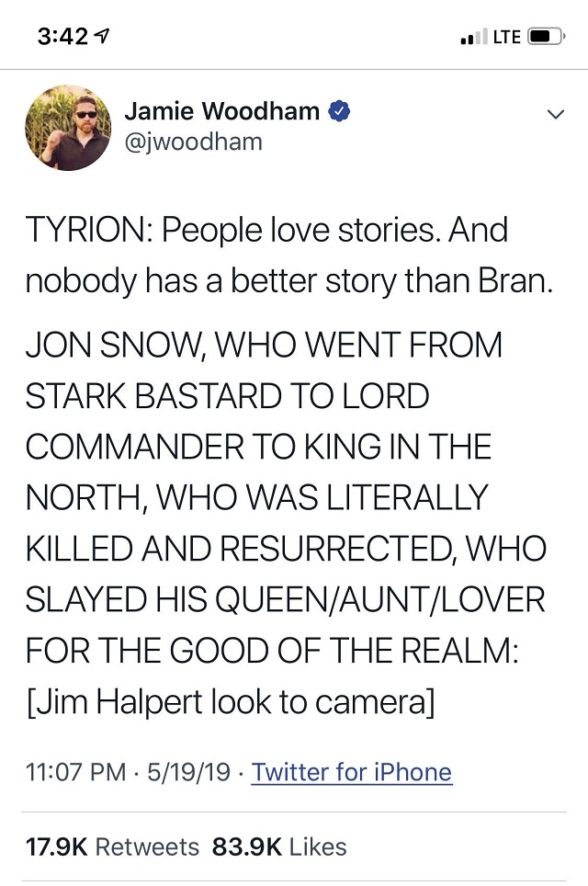Screen dimensions: 588x886
Task: Tap the Jamie Woodham display name
Action: (x=221, y=112)
